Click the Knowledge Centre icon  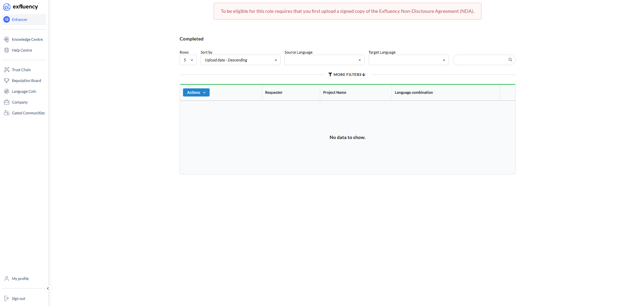coord(6,39)
